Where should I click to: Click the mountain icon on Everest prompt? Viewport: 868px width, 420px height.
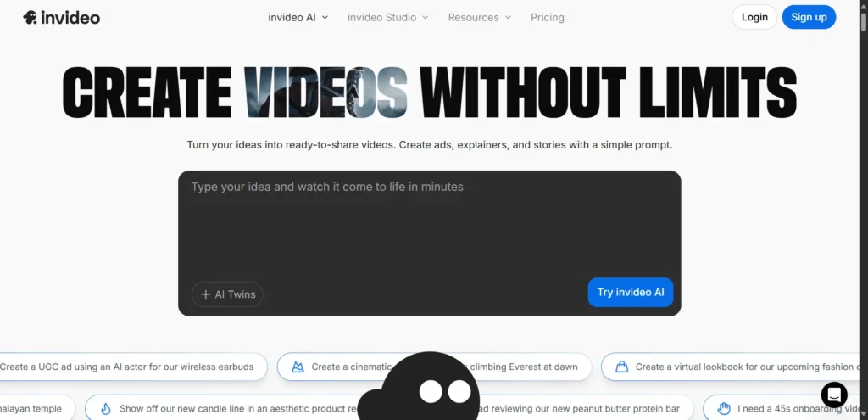click(298, 367)
